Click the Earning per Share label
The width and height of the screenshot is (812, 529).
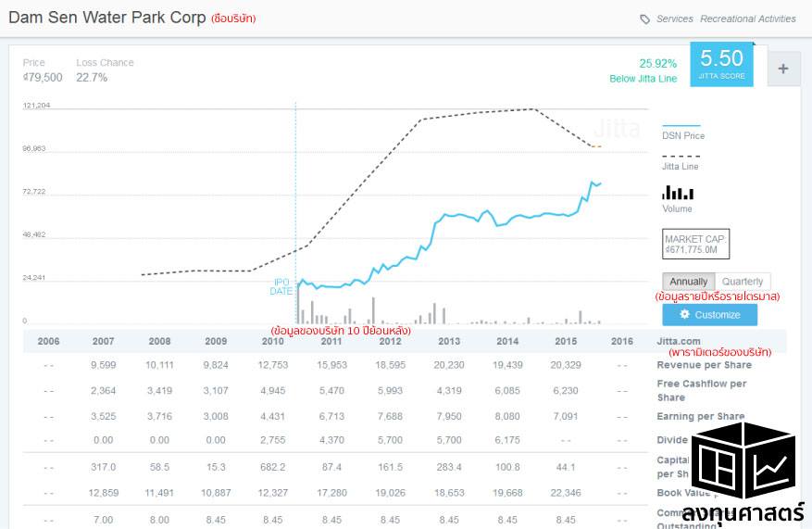[x=701, y=416]
